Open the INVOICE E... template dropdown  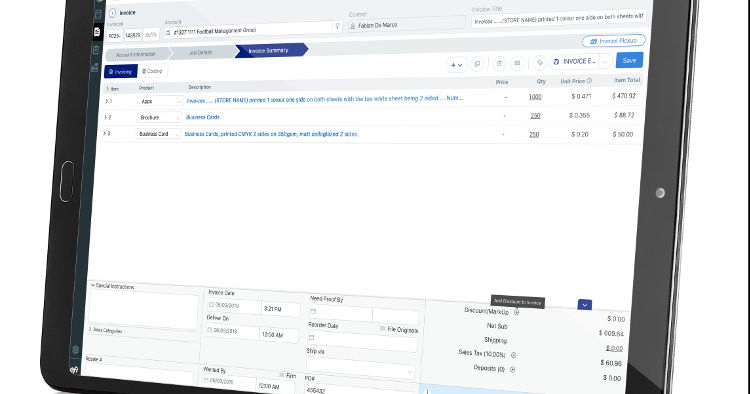tap(575, 62)
